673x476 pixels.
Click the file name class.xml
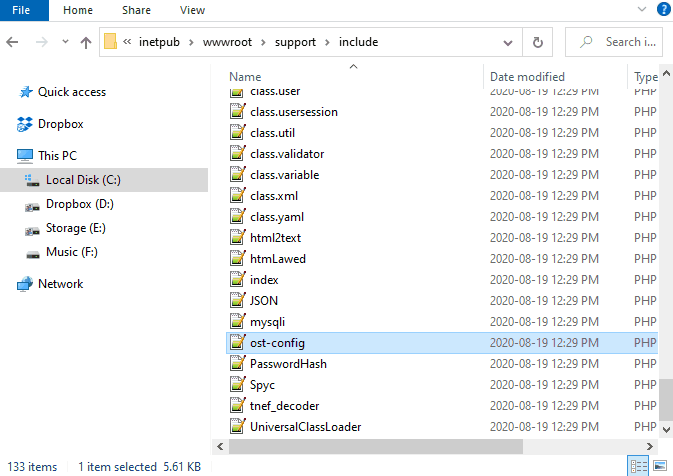coord(274,196)
